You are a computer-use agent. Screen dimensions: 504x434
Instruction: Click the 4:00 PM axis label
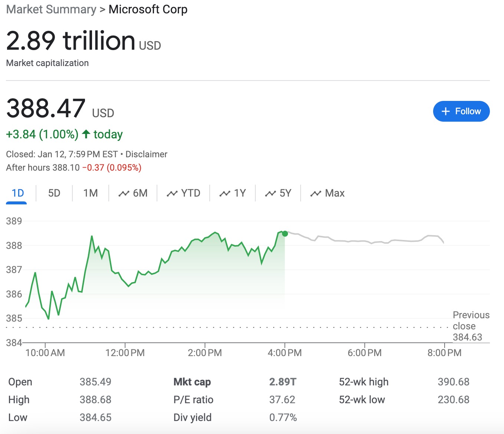pyautogui.click(x=285, y=352)
